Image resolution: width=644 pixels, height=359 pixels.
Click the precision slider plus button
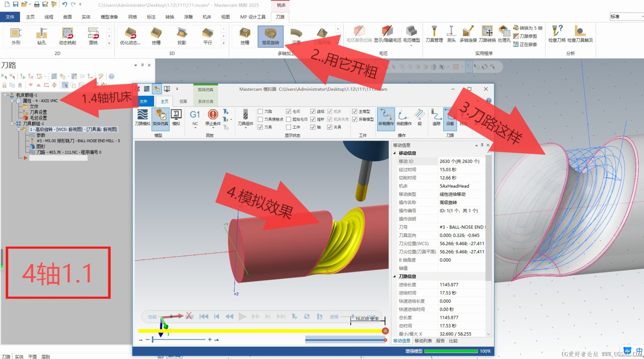pos(210,340)
